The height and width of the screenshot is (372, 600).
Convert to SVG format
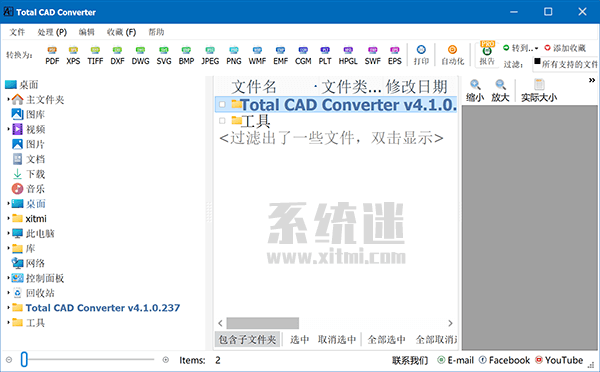point(164,55)
